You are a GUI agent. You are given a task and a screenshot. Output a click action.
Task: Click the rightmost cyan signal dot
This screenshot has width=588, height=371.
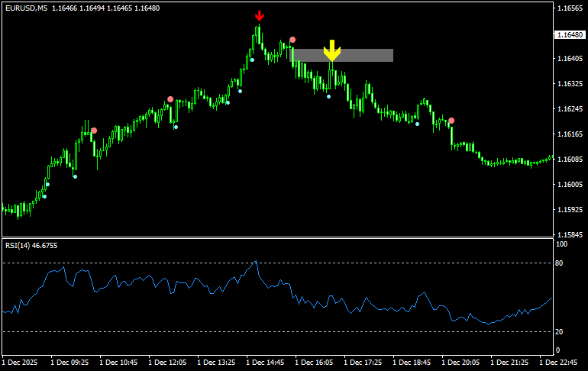[x=417, y=124]
